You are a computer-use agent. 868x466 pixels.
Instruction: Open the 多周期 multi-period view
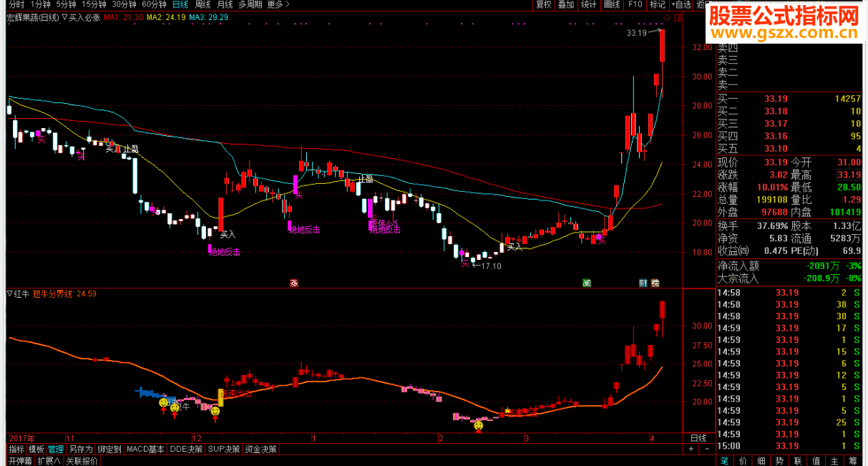coord(250,4)
